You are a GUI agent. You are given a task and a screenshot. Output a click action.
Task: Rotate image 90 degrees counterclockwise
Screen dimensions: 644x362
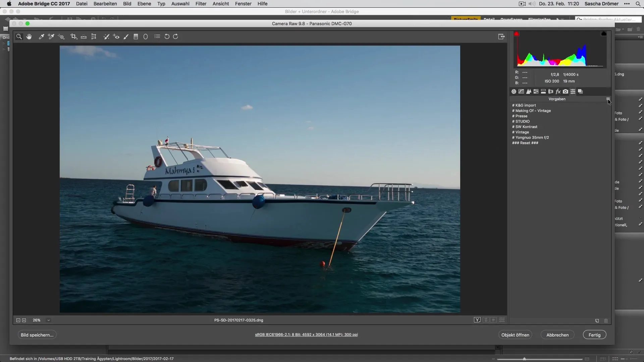click(167, 37)
